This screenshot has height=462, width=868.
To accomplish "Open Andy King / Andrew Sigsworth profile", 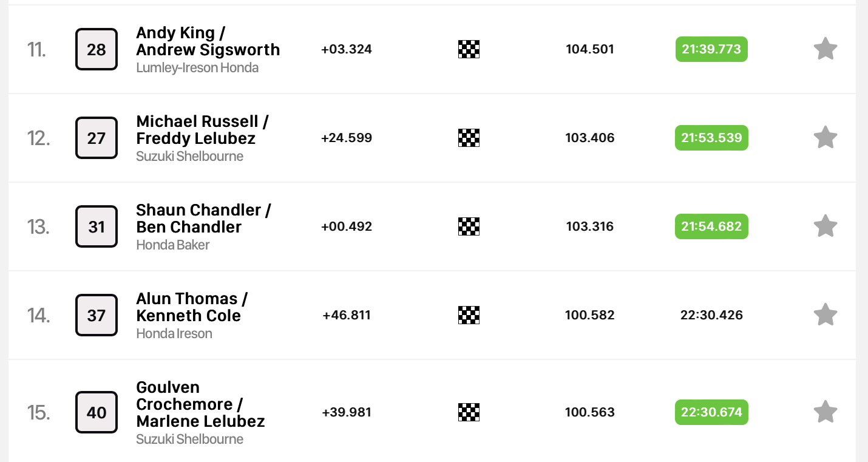I will (208, 41).
